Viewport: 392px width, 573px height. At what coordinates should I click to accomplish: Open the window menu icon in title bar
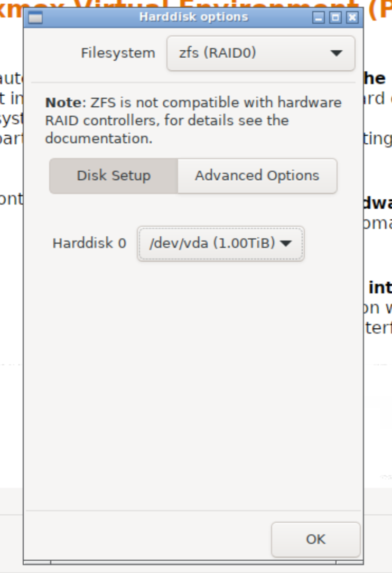[x=35, y=17]
